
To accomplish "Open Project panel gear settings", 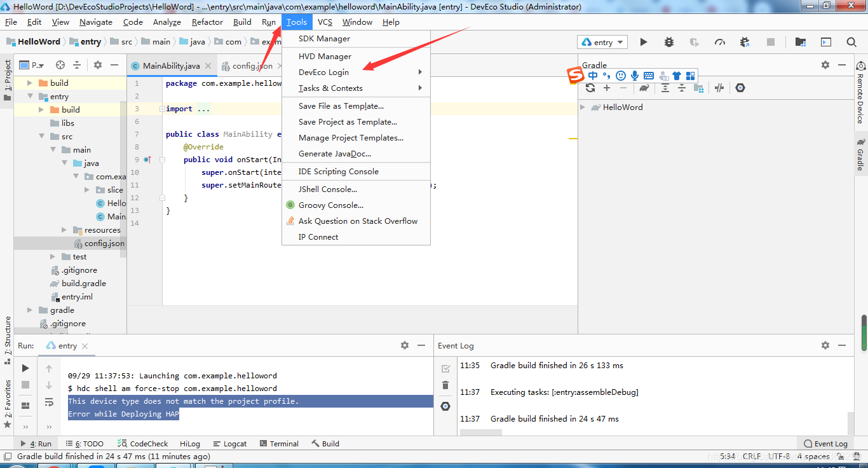I will [x=98, y=65].
